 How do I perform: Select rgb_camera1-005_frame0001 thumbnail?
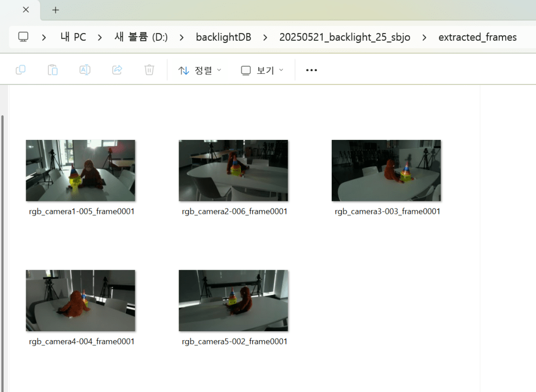[81, 170]
